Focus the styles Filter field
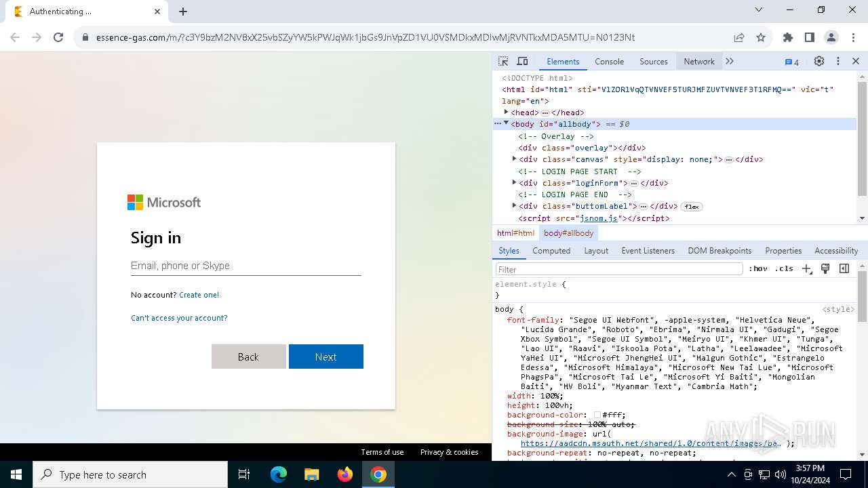Viewport: 868px width, 488px height. pos(619,269)
